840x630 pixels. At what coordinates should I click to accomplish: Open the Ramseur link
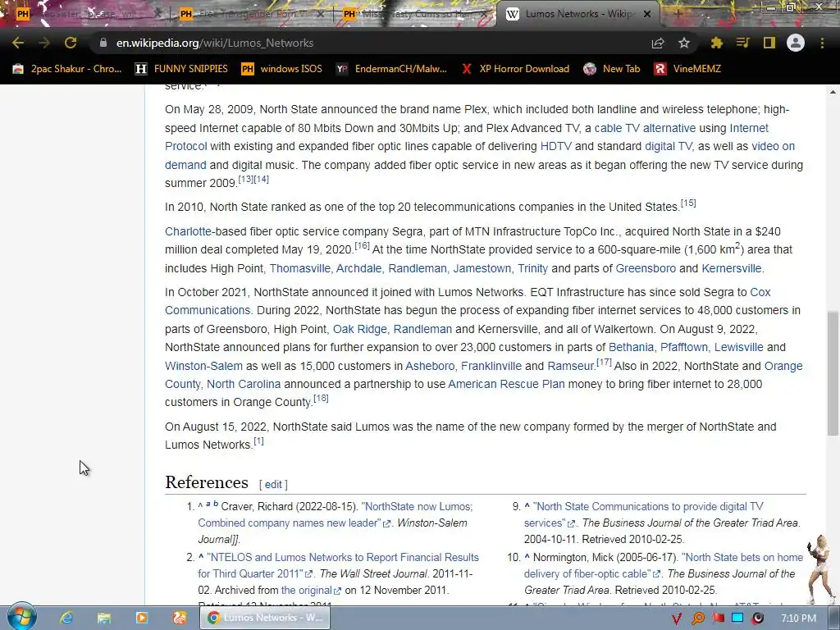tap(571, 366)
